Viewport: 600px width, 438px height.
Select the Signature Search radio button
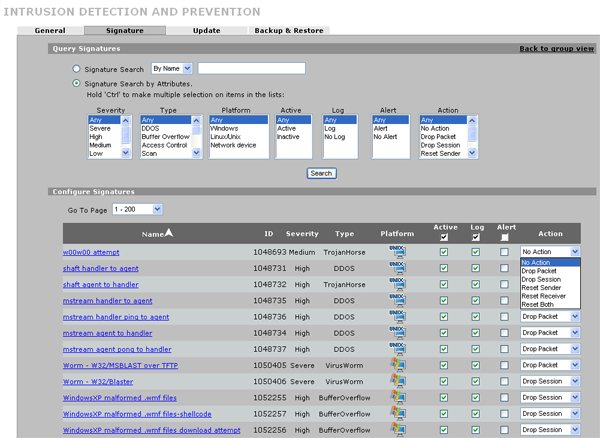point(77,69)
